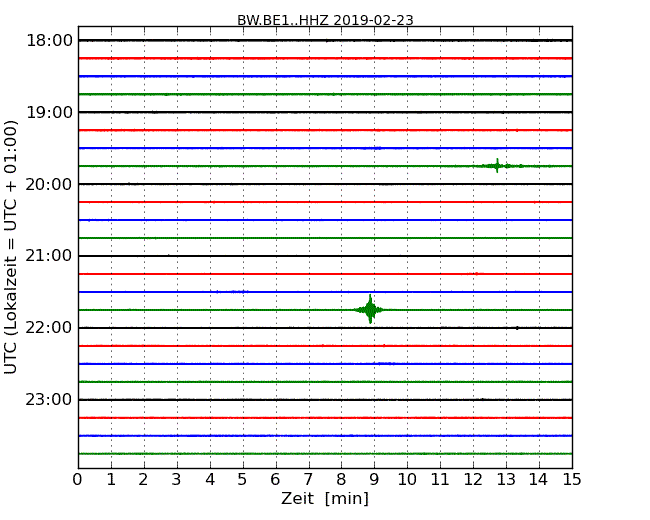Click the 23:00 time label
Screen dimensions: 650x520
point(49,400)
